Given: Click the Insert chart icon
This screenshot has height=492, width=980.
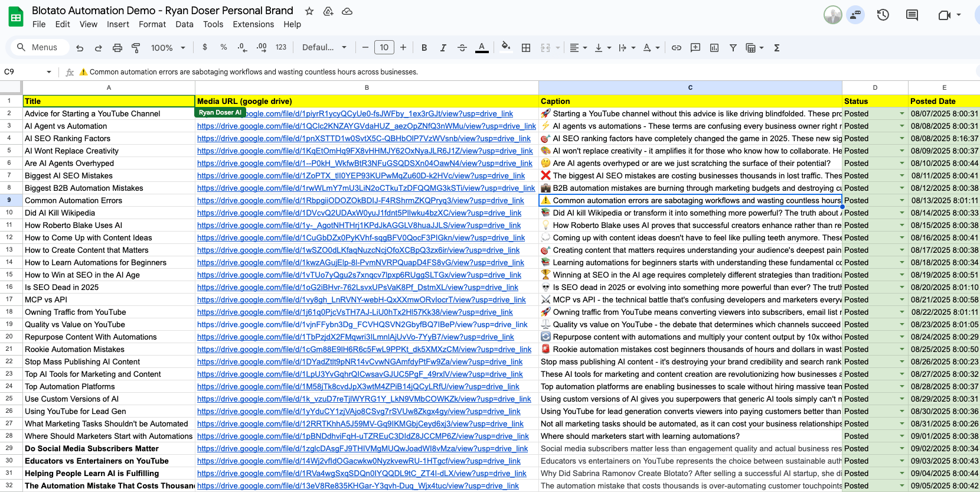Looking at the screenshot, I should tap(714, 48).
